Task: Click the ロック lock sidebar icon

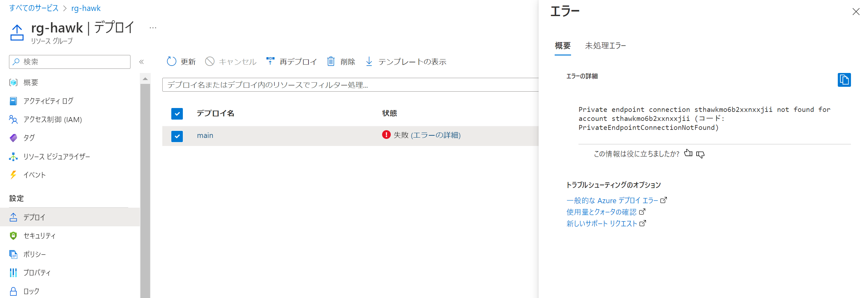Action: point(13,291)
